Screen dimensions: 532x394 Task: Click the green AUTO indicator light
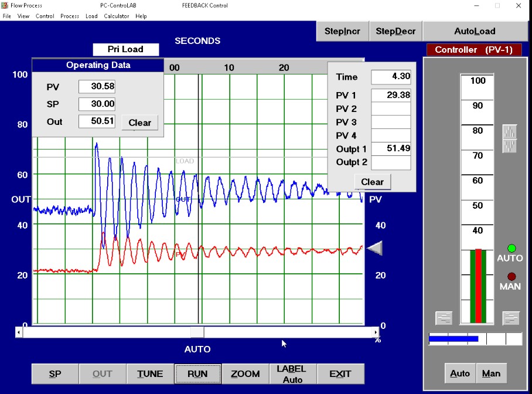[511, 249]
